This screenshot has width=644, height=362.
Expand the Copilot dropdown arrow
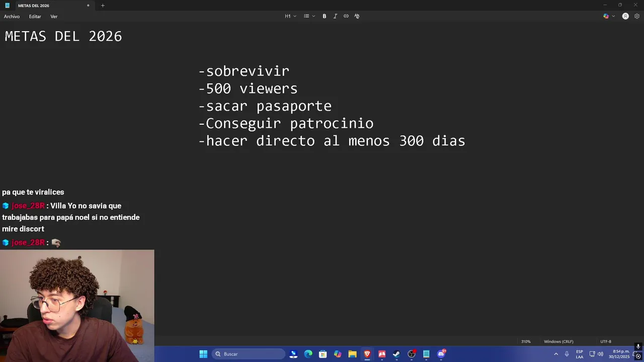point(613,16)
